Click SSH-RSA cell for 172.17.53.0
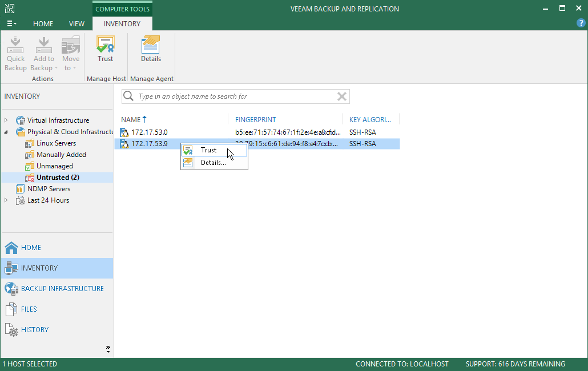 tap(363, 132)
